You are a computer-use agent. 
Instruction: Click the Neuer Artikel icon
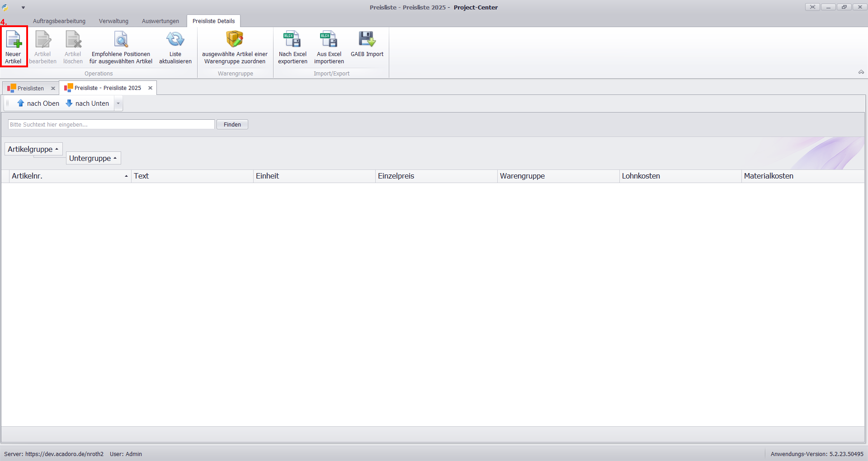(x=14, y=40)
